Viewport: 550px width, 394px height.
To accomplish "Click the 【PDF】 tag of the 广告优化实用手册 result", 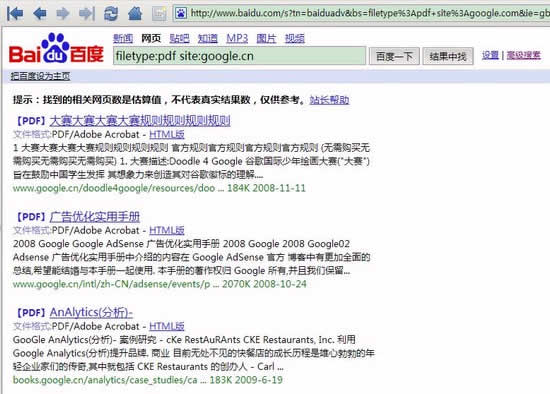I will point(31,217).
